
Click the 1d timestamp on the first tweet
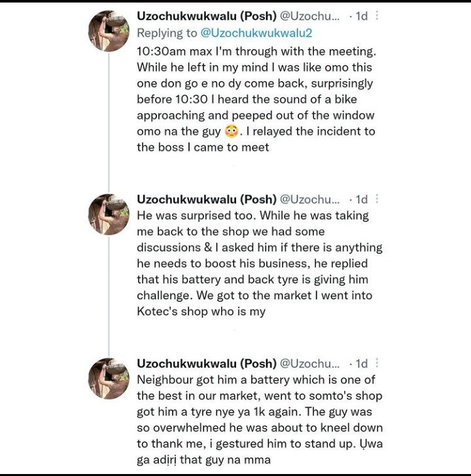pos(361,16)
